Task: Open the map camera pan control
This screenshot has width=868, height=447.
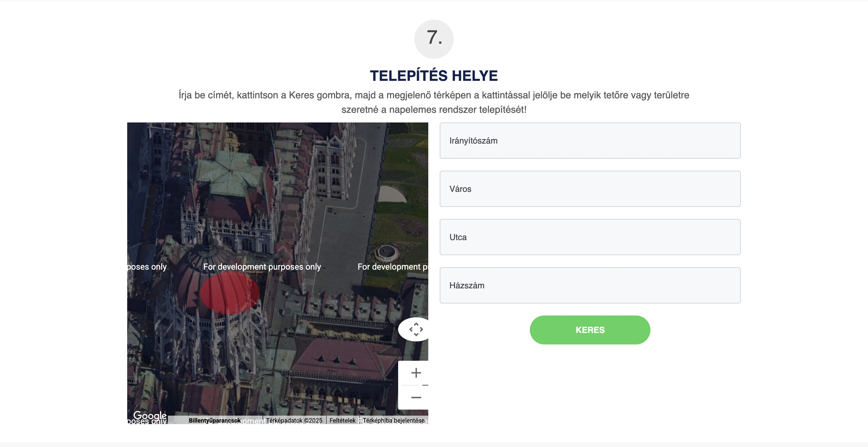Action: 416,329
